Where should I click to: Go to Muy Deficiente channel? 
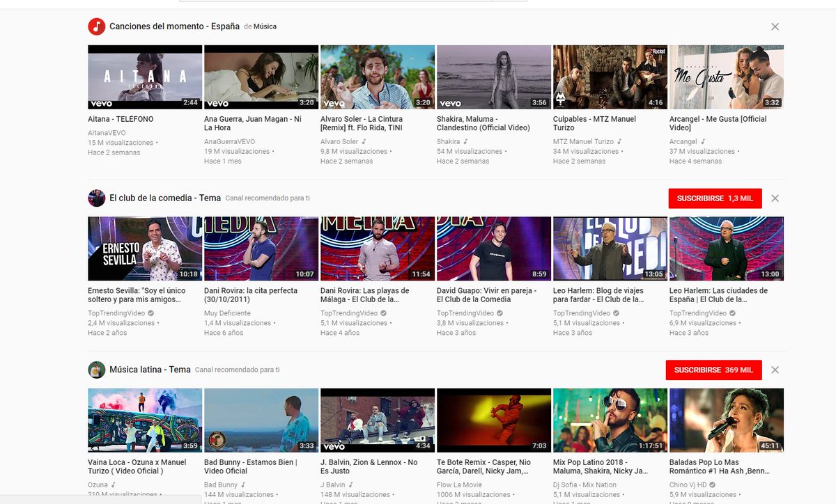click(227, 313)
